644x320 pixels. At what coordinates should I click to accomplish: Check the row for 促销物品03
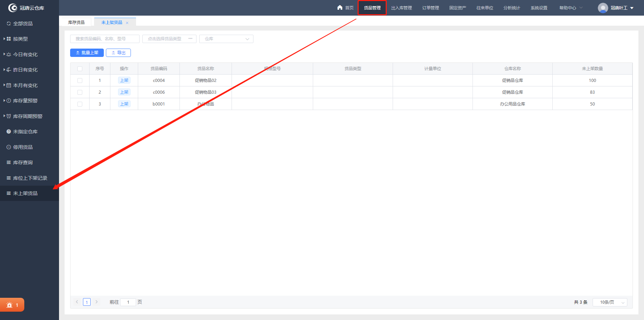80,92
